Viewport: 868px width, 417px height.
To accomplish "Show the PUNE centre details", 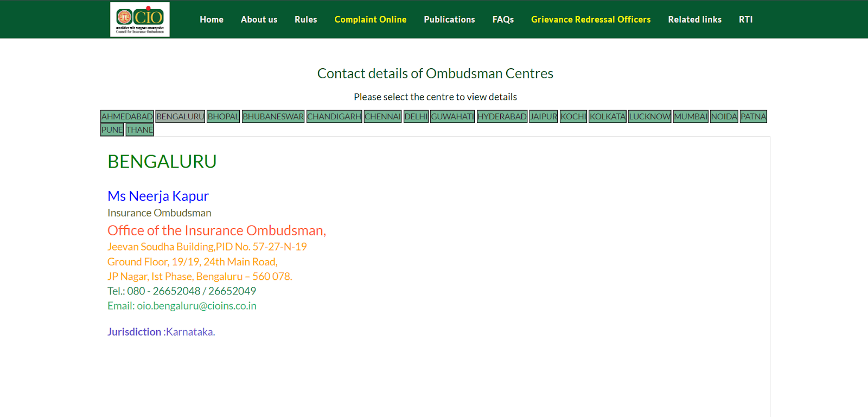I will click(x=112, y=130).
